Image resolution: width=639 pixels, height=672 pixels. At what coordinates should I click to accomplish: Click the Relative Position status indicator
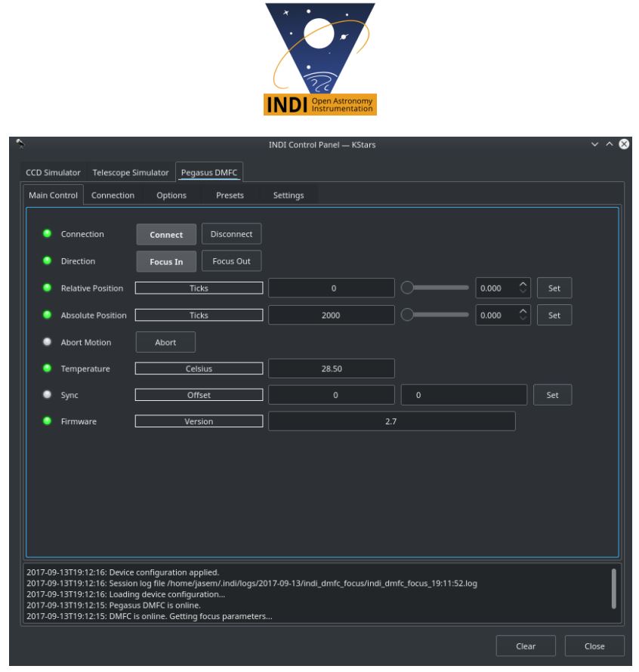47,288
